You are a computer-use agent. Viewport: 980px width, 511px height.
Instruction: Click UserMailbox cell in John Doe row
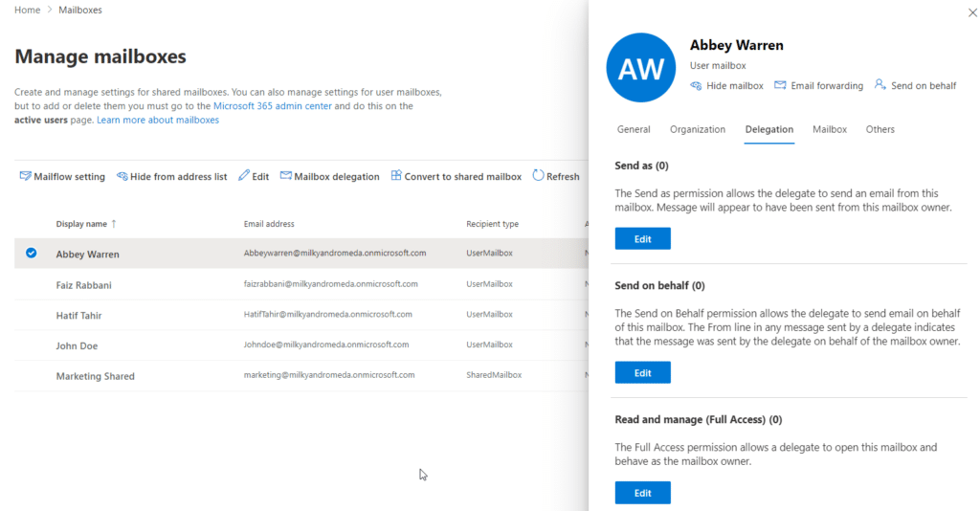click(x=489, y=344)
